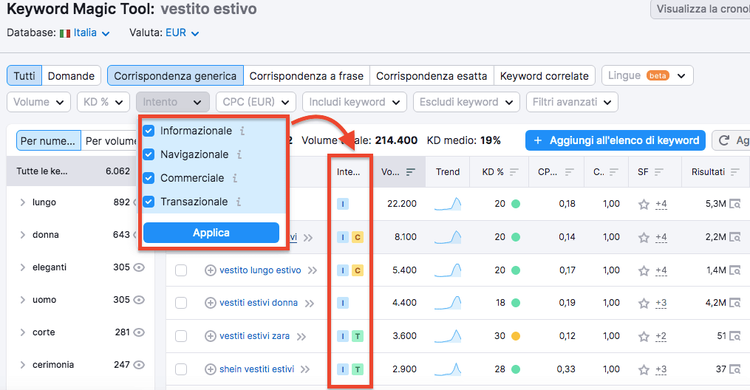Sort by the Volume column header

pyautogui.click(x=398, y=172)
